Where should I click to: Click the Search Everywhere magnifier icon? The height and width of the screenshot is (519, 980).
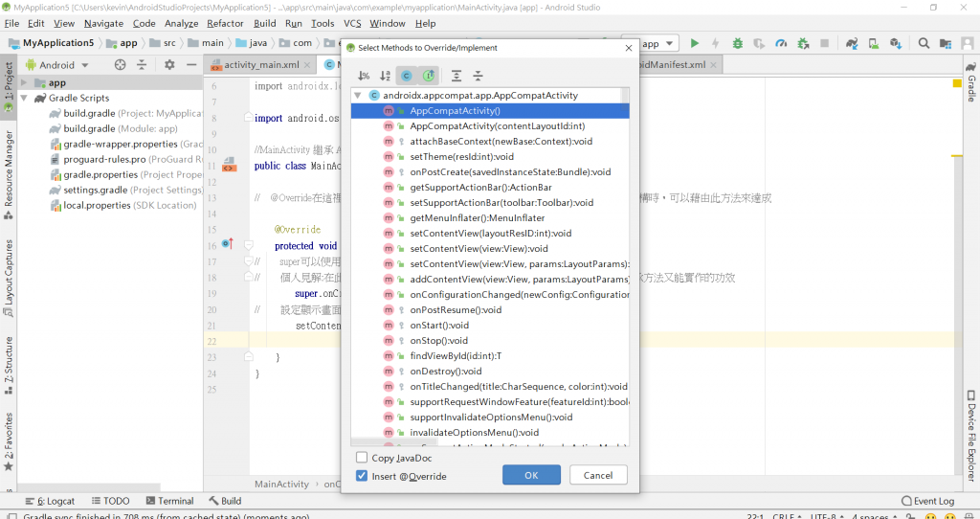[924, 44]
